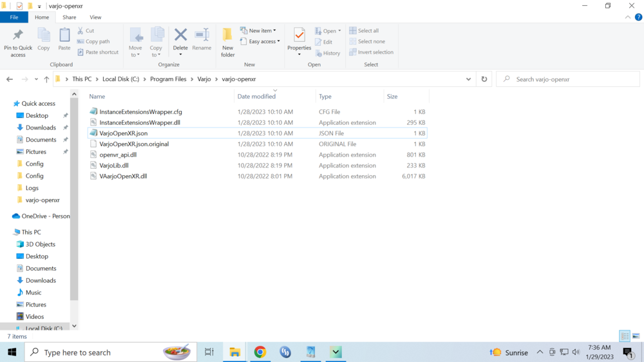Click History in the Open group

coord(328,53)
